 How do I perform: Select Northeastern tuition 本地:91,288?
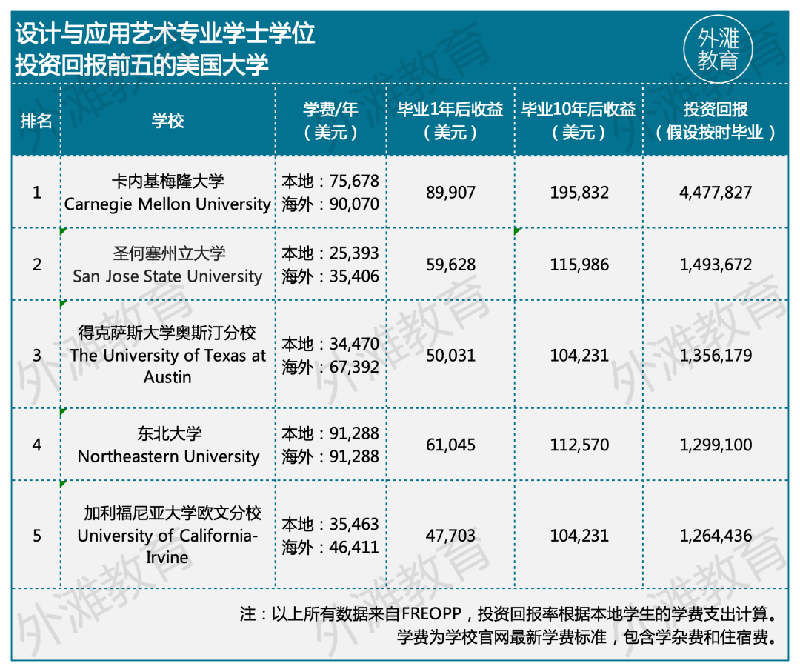(x=330, y=433)
